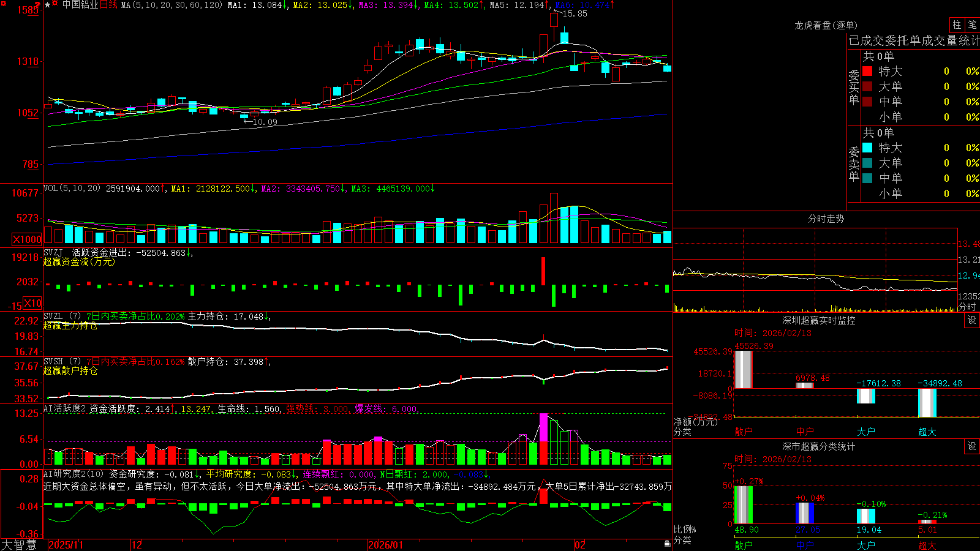Select the 日线 daily period label
The width and height of the screenshot is (980, 551).
tap(108, 5)
